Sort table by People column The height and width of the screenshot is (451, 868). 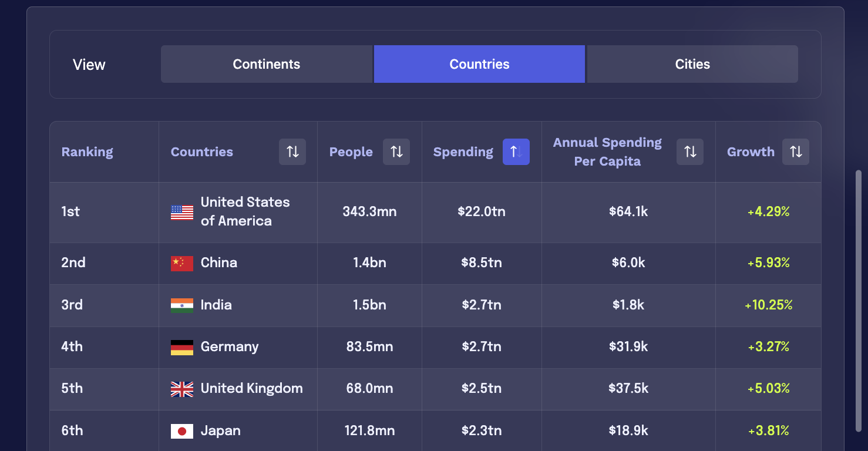pyautogui.click(x=396, y=152)
